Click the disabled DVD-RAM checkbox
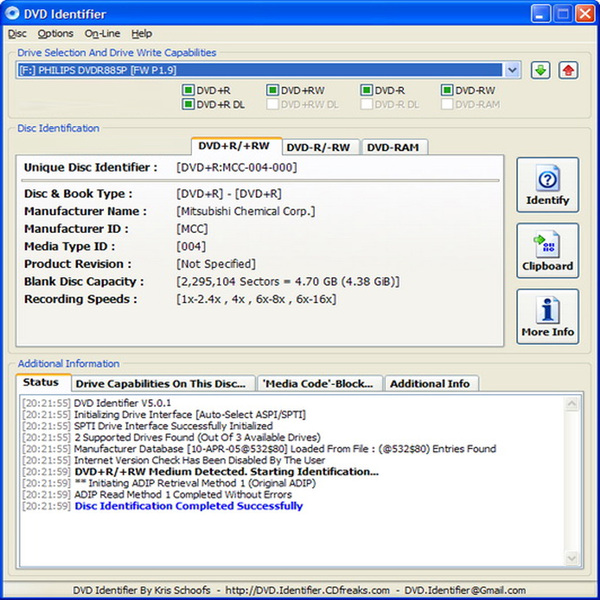This screenshot has height=600, width=600. coord(447,104)
